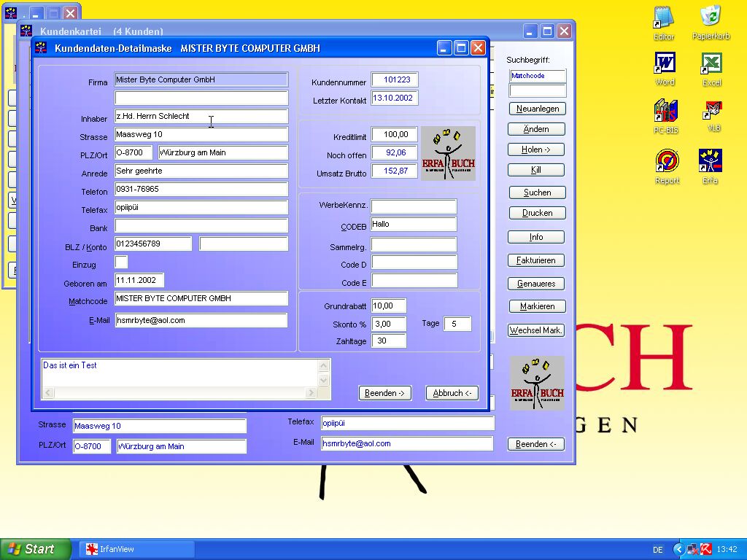747x560 pixels.
Task: Click the E-Mail field in detail form
Action: 201,321
